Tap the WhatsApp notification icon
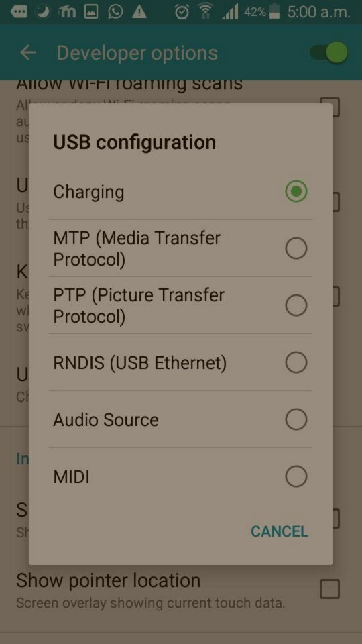 click(x=115, y=12)
